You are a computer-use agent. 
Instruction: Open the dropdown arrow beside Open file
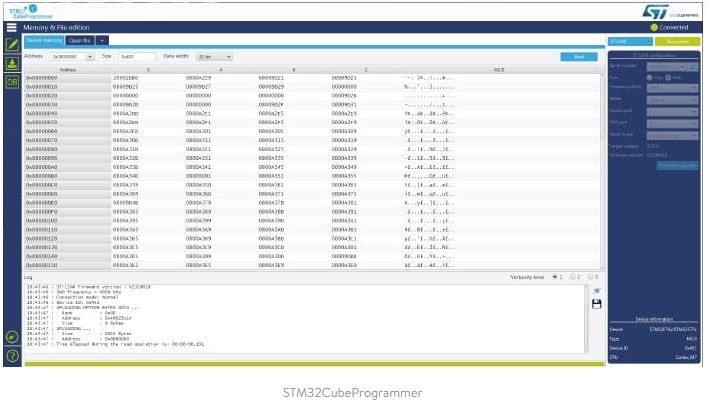pos(102,41)
